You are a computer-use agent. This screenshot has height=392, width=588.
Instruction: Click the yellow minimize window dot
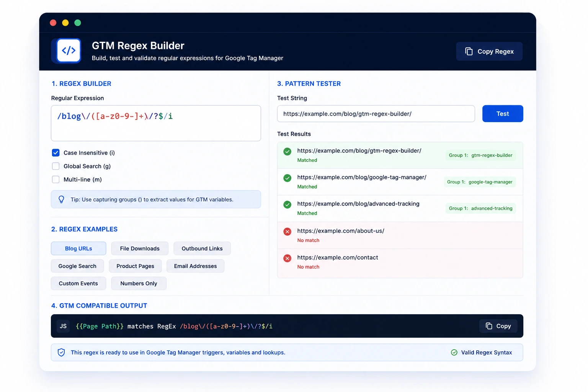(65, 23)
